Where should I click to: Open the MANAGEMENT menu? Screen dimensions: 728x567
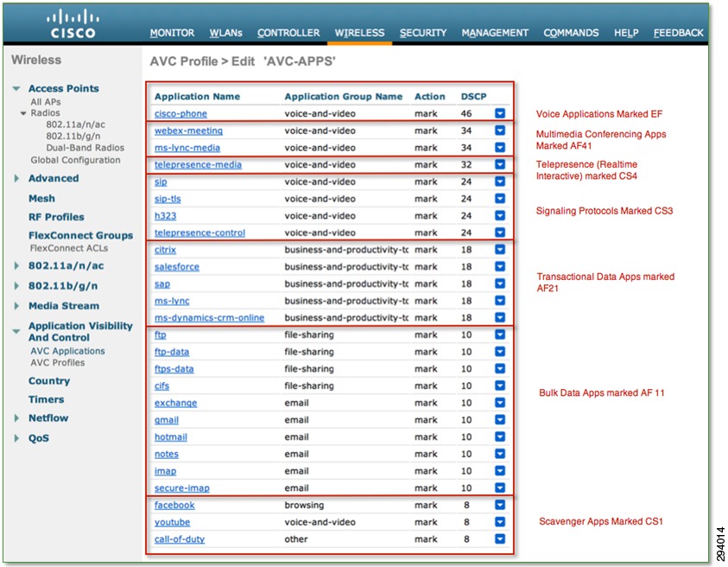click(x=495, y=33)
